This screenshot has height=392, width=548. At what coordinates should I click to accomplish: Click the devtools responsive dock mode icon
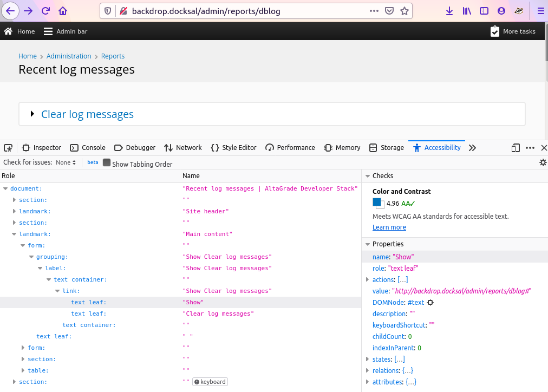pos(516,148)
